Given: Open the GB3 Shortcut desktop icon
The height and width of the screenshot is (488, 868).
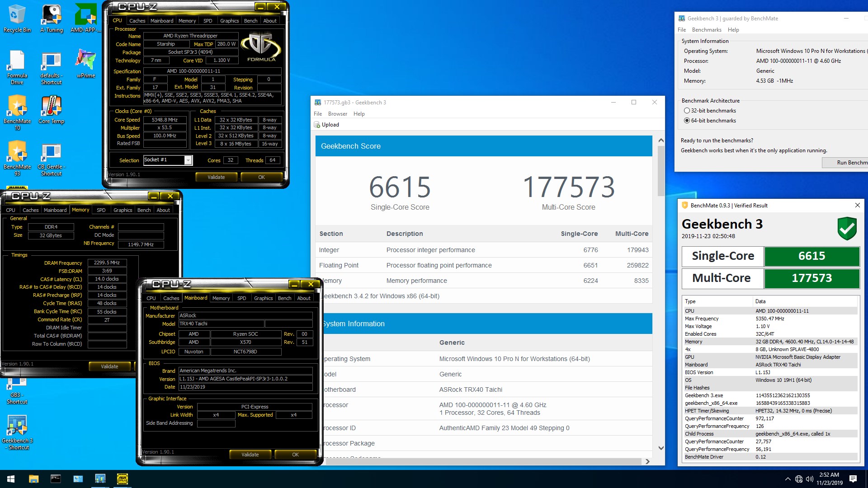Looking at the screenshot, I should (17, 392).
